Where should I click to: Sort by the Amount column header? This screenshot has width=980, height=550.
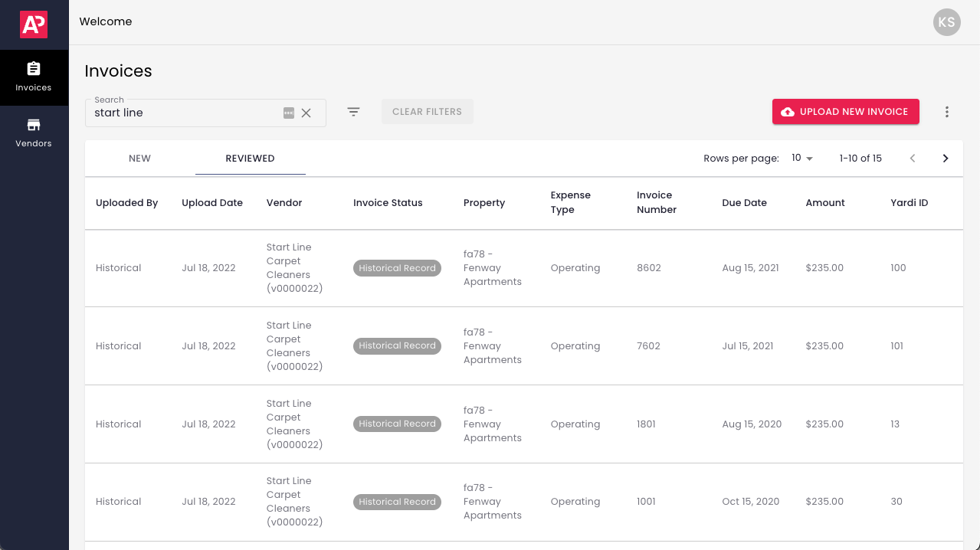[x=825, y=203]
